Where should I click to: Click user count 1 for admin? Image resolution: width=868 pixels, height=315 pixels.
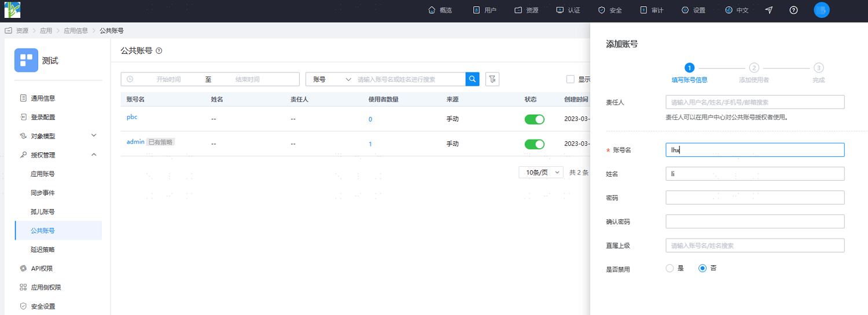pos(370,144)
